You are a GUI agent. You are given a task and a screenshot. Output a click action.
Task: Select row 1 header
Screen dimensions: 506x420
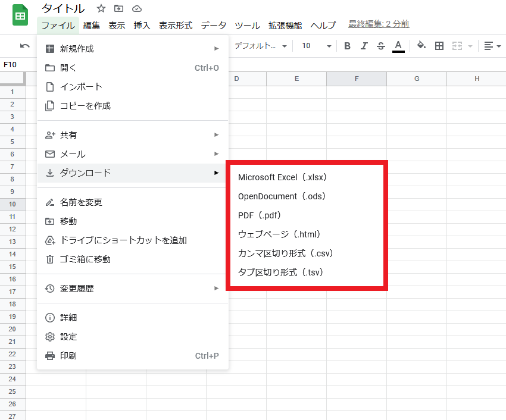coord(13,92)
